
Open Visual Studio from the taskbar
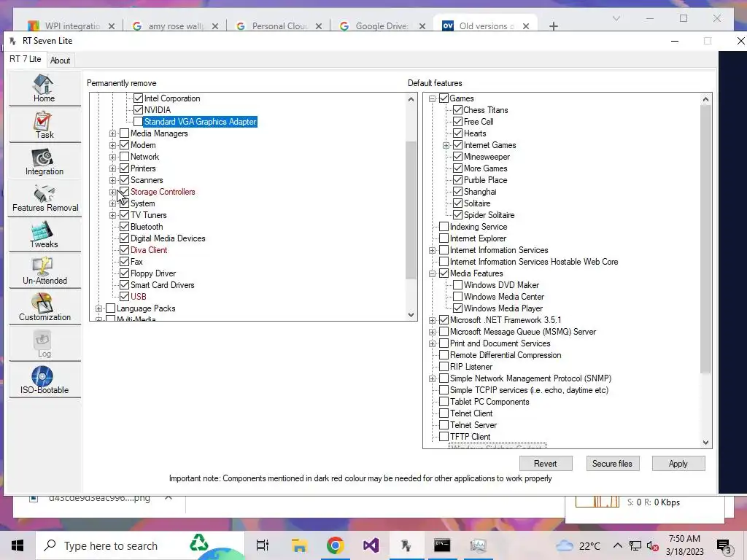coord(371,545)
